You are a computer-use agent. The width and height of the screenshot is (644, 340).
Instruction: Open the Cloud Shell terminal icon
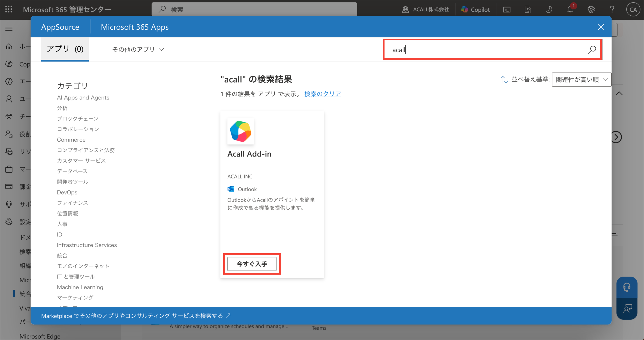point(507,9)
